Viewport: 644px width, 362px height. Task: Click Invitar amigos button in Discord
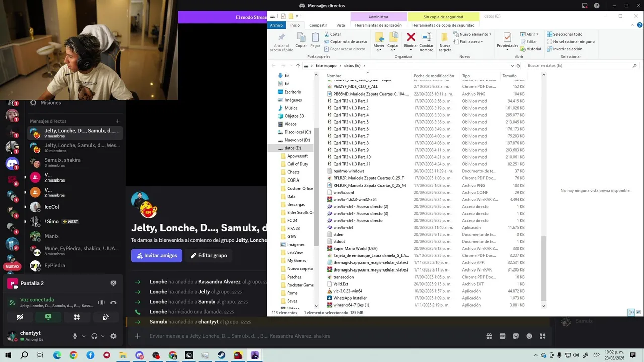point(156,255)
